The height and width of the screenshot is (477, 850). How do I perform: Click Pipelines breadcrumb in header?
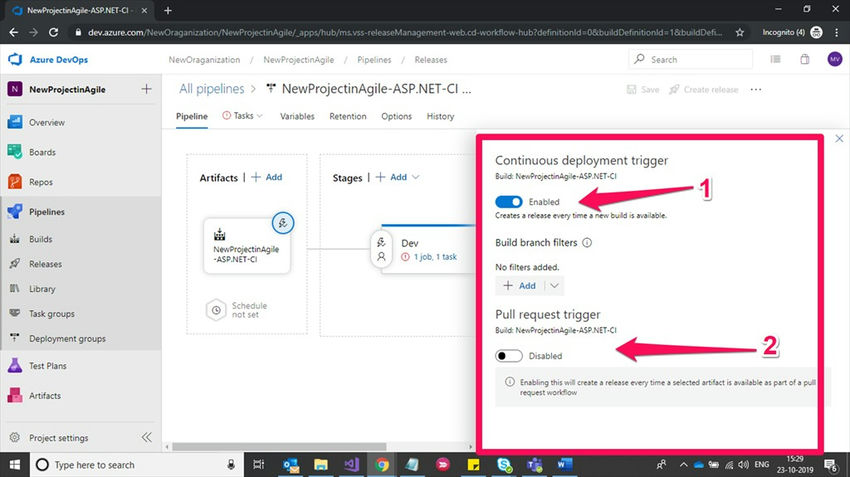click(374, 60)
